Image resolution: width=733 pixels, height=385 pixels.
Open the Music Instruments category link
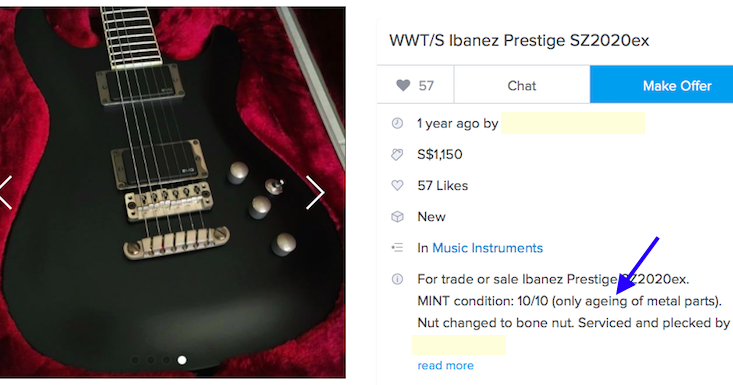488,248
